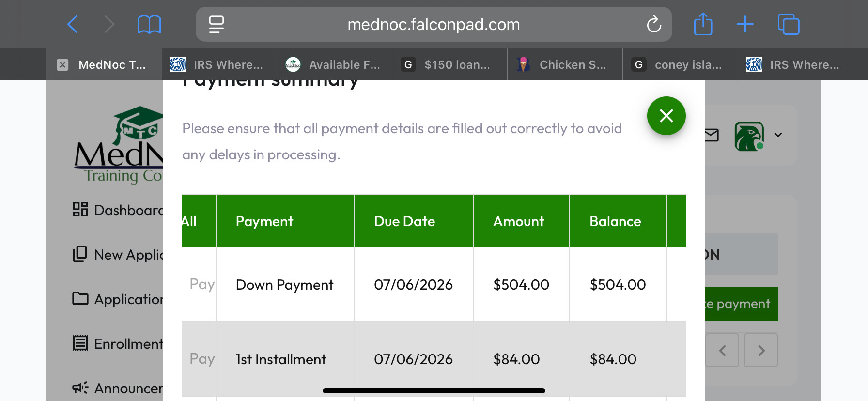Click the All column header

tap(199, 221)
